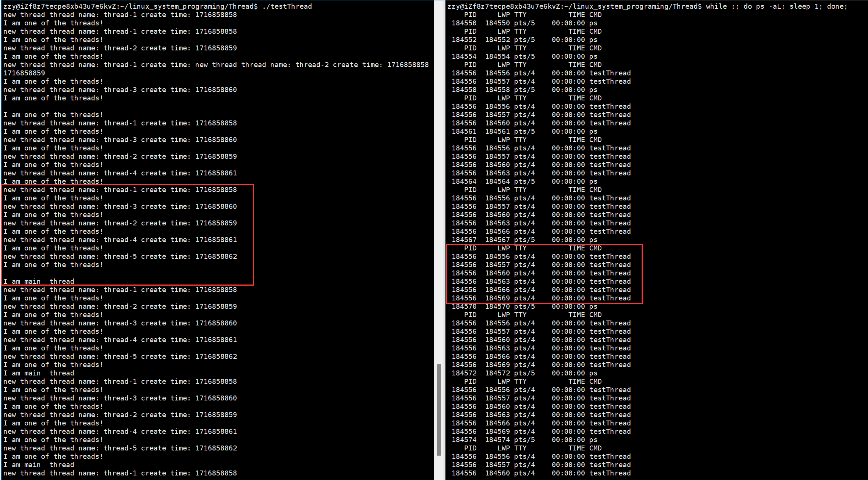Select the ps row with PID 184561
868x480 pixels.
pos(524,131)
